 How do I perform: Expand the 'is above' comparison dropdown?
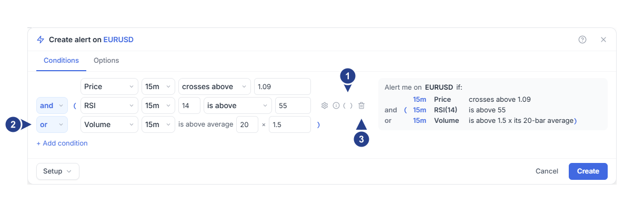pos(238,105)
